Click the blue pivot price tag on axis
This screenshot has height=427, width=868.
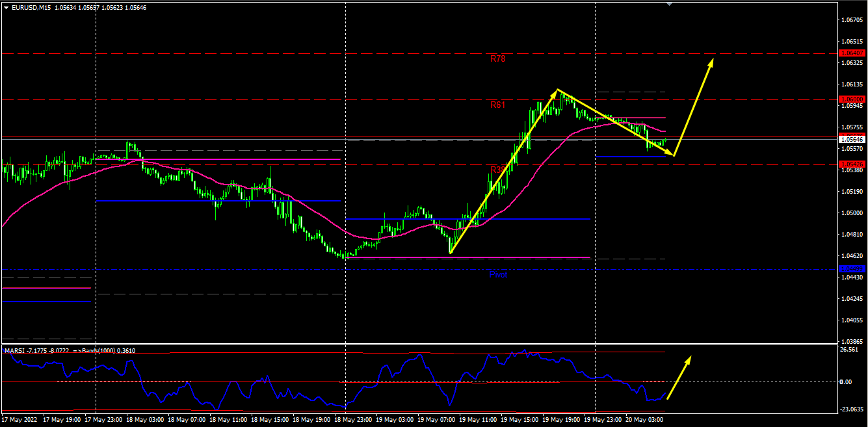point(852,269)
